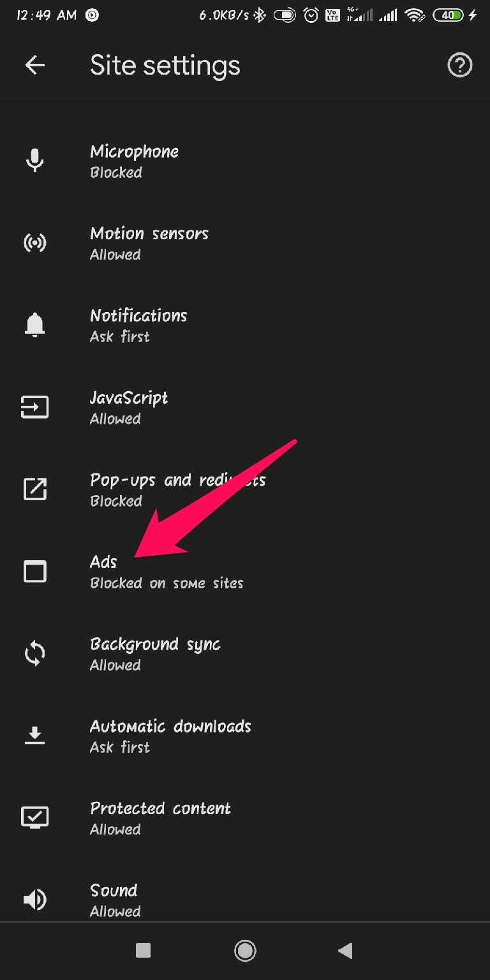490x980 pixels.
Task: Tap 'Allowed' under JavaScript
Action: click(x=115, y=419)
